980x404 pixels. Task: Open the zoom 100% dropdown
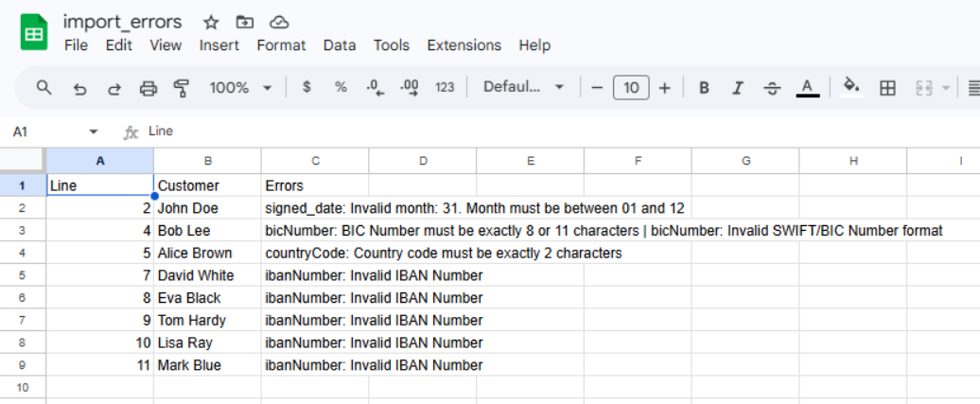click(x=240, y=88)
